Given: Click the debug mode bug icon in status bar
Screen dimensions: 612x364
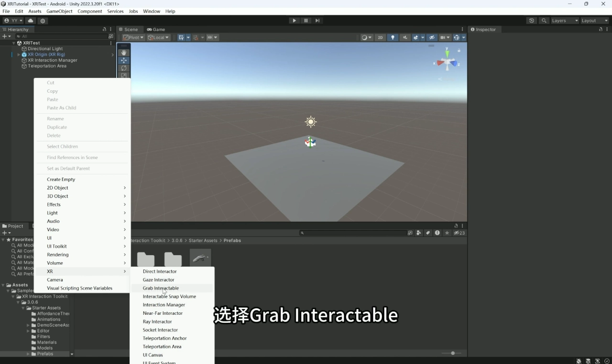Looking at the screenshot, I should tap(579, 361).
